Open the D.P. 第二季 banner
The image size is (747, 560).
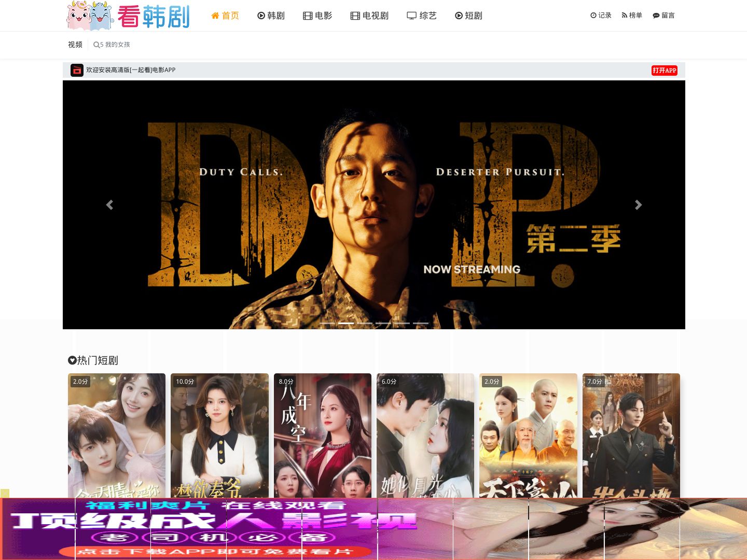pyautogui.click(x=374, y=205)
